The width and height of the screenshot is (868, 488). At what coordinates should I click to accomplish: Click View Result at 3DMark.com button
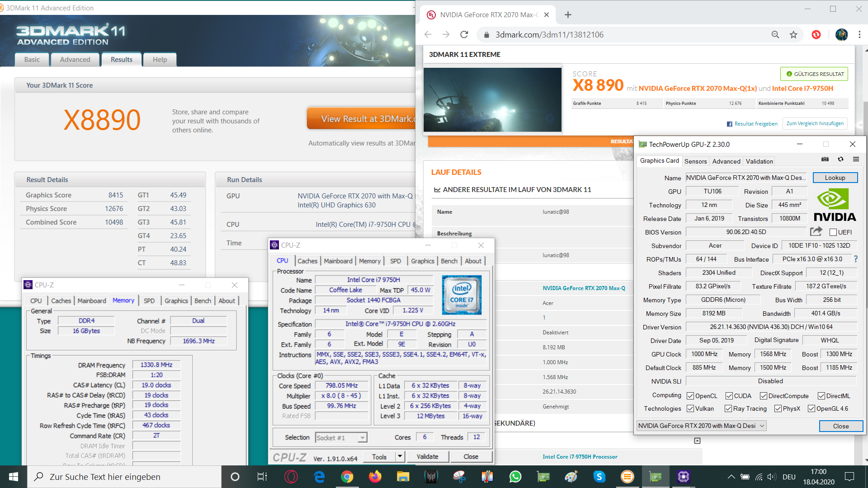point(362,119)
